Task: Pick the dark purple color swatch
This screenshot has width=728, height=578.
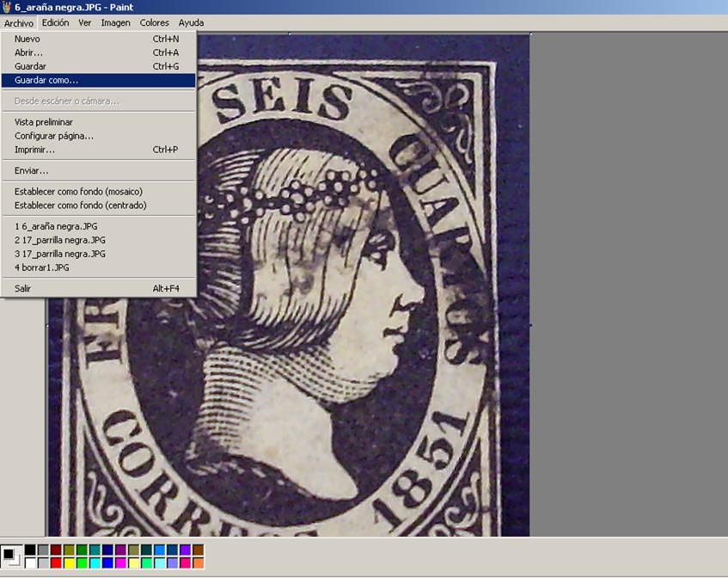Action: (x=120, y=550)
